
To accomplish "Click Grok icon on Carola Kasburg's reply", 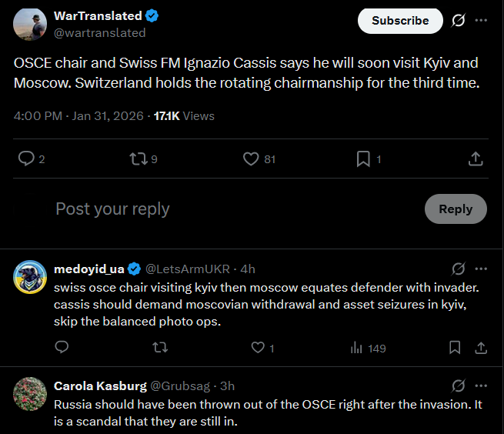I will pyautogui.click(x=459, y=386).
